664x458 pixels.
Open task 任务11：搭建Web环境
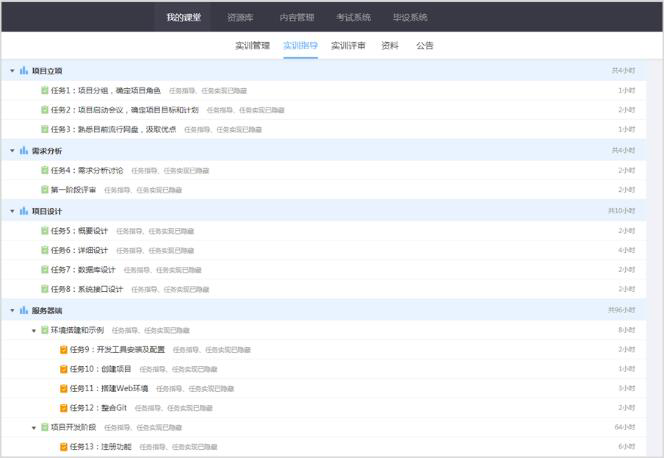coord(109,388)
